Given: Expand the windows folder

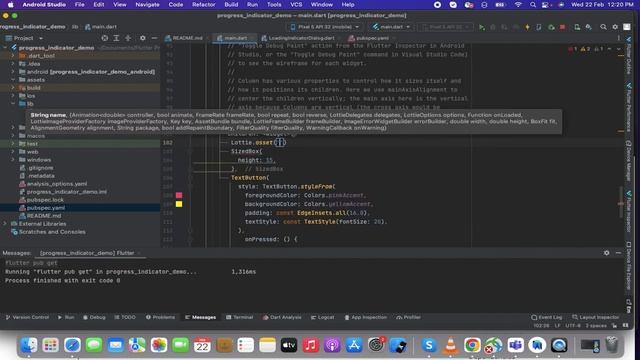Looking at the screenshot, I should (x=13, y=160).
